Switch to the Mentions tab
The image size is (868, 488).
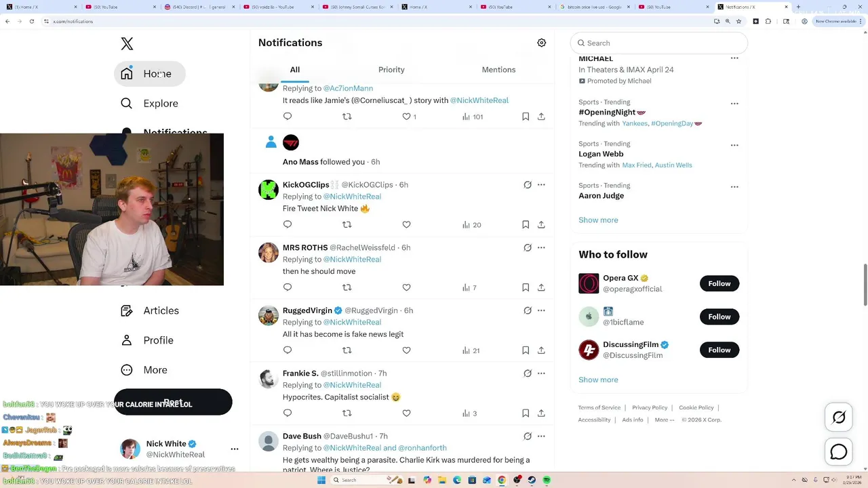(498, 70)
